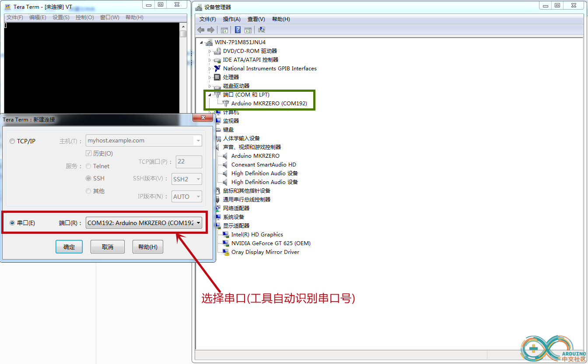Screen dimensions: 588x364
Task: Open Tera Term 文件(F) menu
Action: pos(15,17)
